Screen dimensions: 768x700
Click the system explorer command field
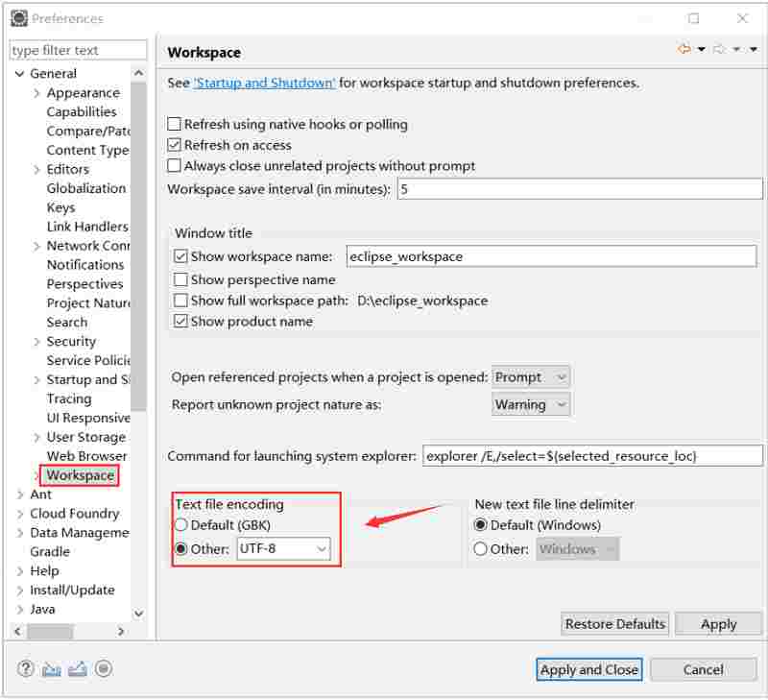592,456
